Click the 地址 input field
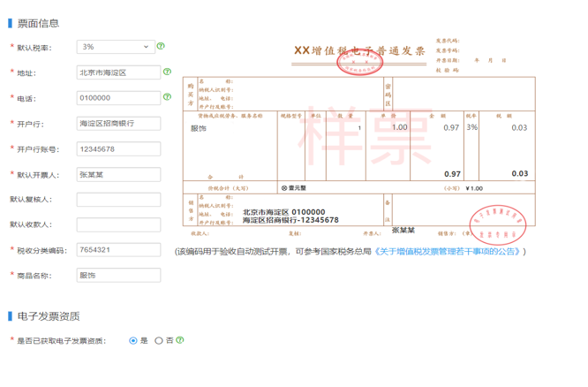Viewport: 588px width, 387px height. click(x=118, y=72)
